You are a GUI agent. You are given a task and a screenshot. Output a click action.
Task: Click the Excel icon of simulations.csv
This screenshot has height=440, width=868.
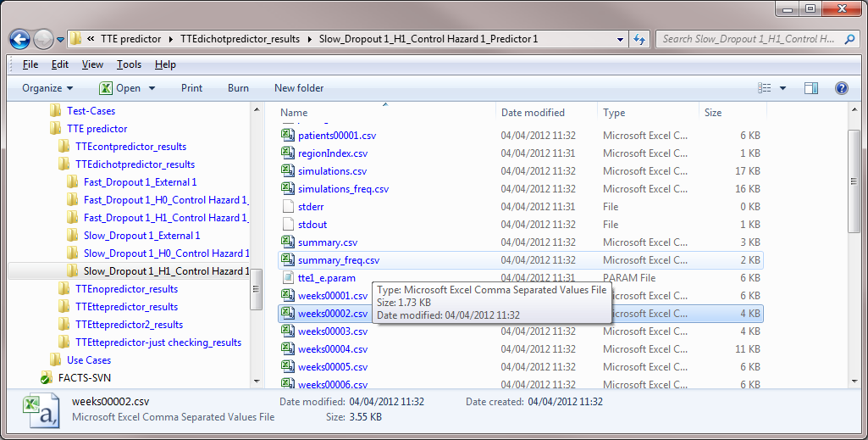pos(287,171)
